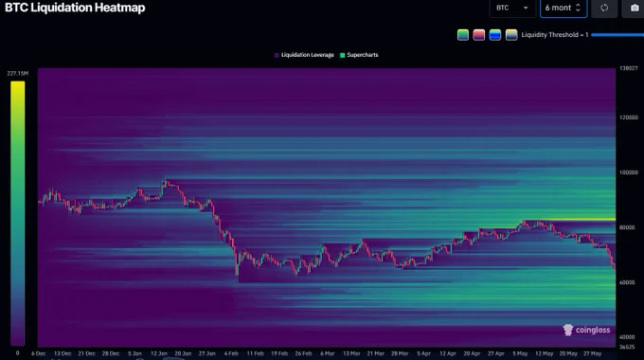The width and height of the screenshot is (644, 360).
Task: Click the 100000 price axis label
Action: (x=629, y=172)
